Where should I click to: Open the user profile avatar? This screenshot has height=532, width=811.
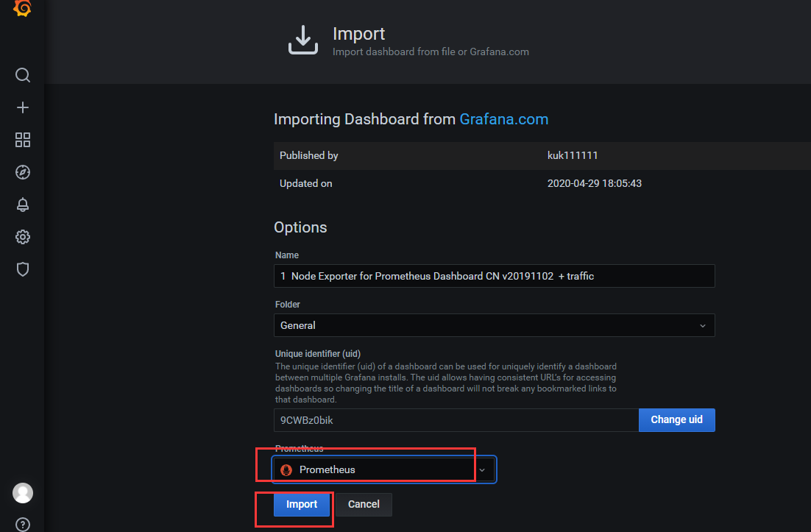click(x=22, y=493)
